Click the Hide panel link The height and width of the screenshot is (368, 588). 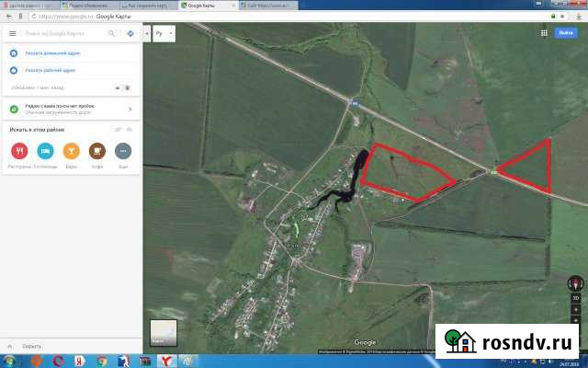pyautogui.click(x=32, y=346)
